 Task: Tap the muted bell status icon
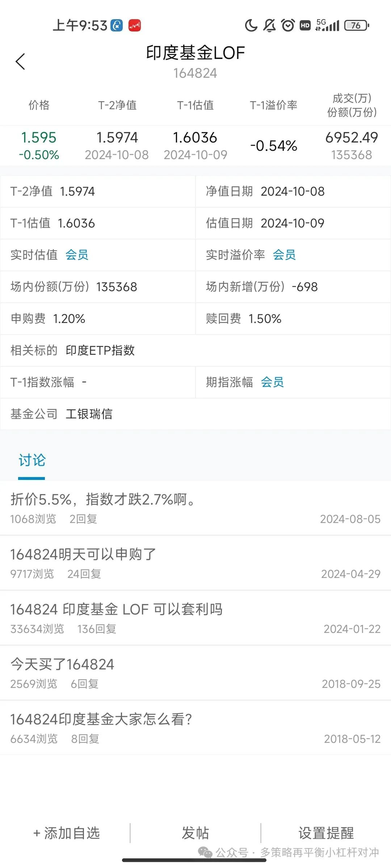click(269, 25)
